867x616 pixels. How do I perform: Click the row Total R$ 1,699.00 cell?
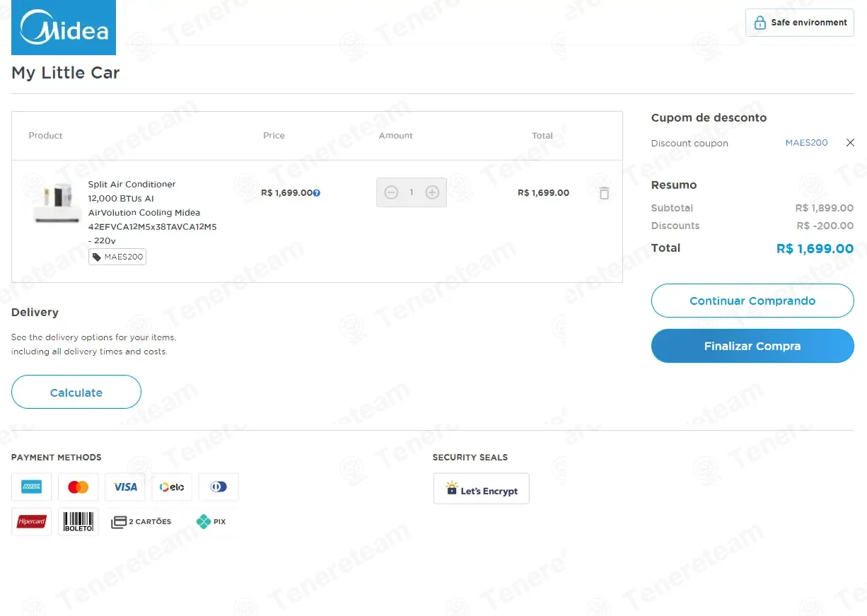(543, 192)
